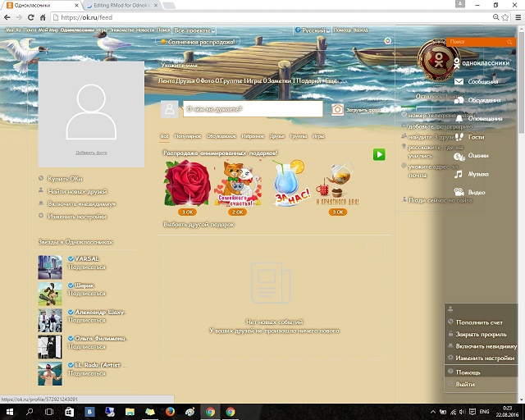This screenshot has height=420, width=525.
Task: Play animated gifts with green play button
Action: 379,154
